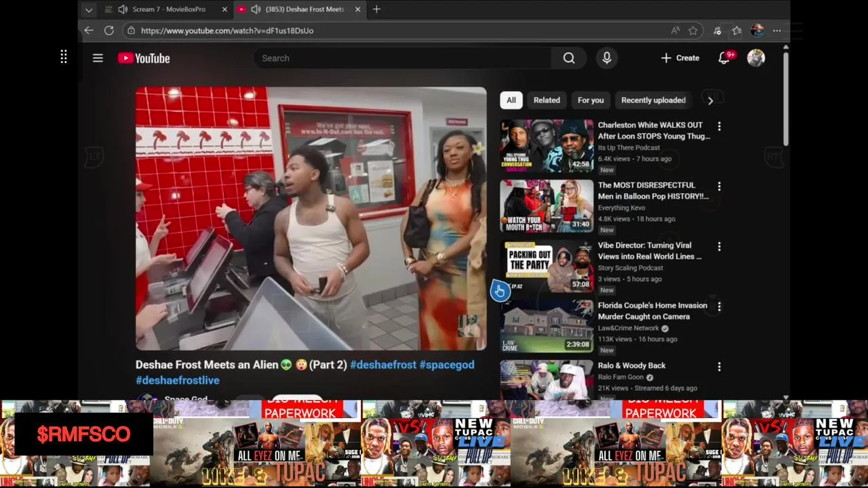Screen dimensions: 868x488
Task: Open more options for MOST DISRESPECTFUL video
Action: click(x=719, y=186)
